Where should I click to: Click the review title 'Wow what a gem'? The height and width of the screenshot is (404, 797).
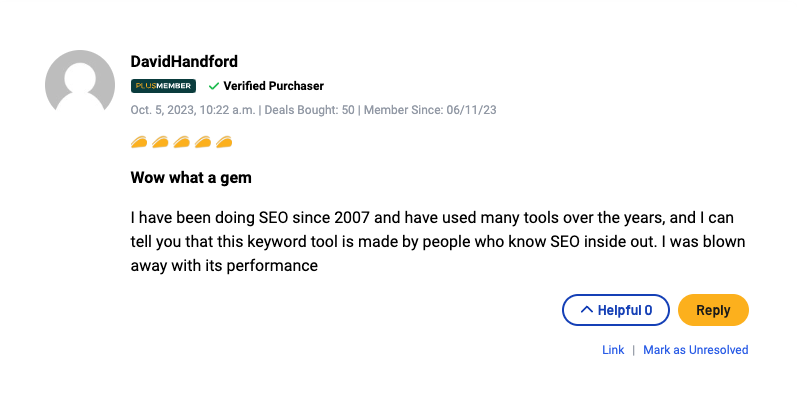tap(191, 178)
